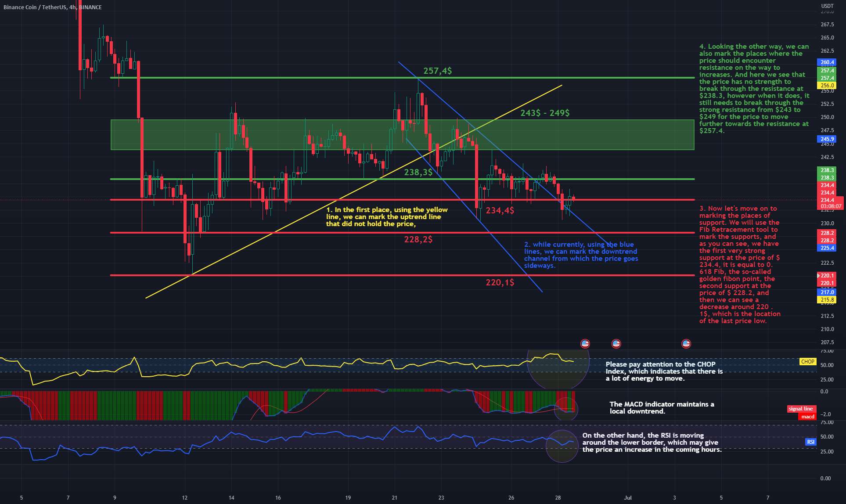Image resolution: width=846 pixels, height=504 pixels.
Task: Click date 14 on the time axis
Action: pyautogui.click(x=231, y=498)
